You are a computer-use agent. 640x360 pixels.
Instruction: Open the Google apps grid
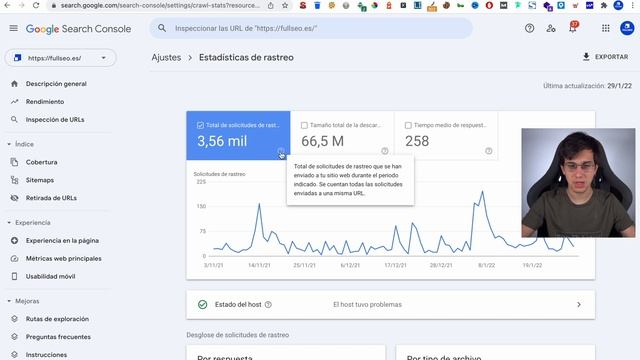[x=606, y=28]
